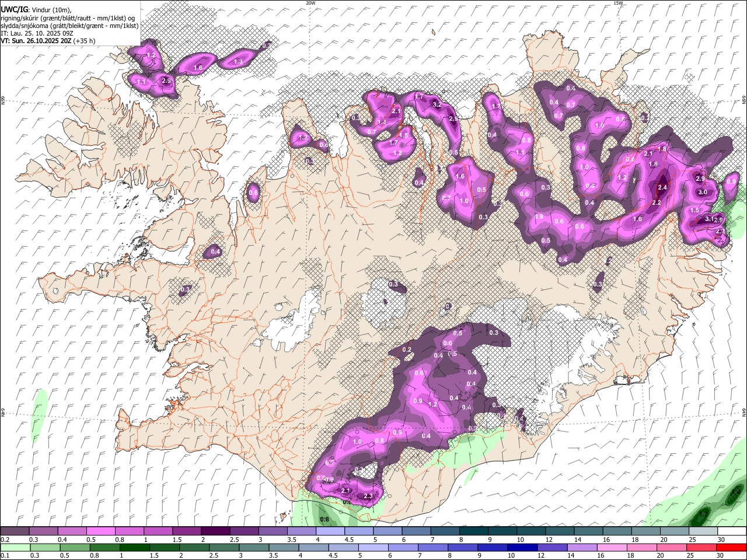747x560 pixels.
Task: Click the white upper swatch after 30
Action: [x=732, y=531]
